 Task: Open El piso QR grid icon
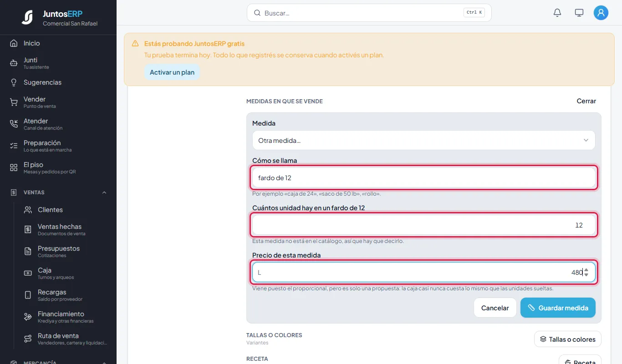pyautogui.click(x=14, y=167)
